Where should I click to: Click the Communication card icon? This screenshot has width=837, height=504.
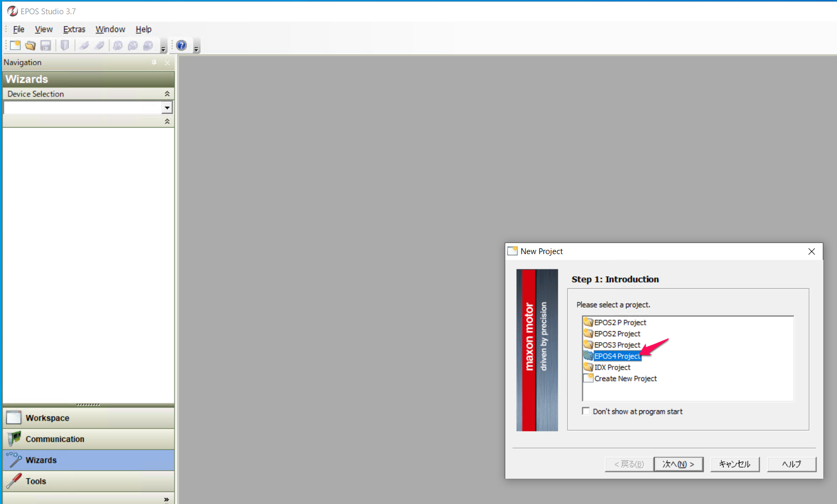pos(14,439)
